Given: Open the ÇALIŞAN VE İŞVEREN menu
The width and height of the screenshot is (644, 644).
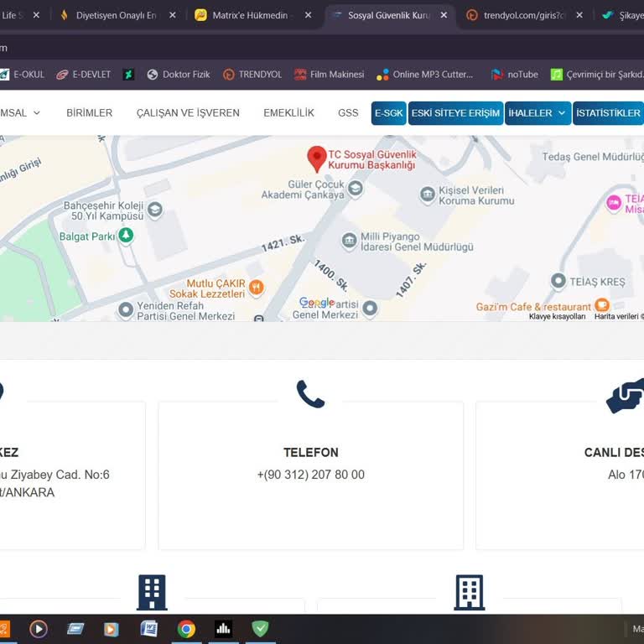Looking at the screenshot, I should point(188,113).
